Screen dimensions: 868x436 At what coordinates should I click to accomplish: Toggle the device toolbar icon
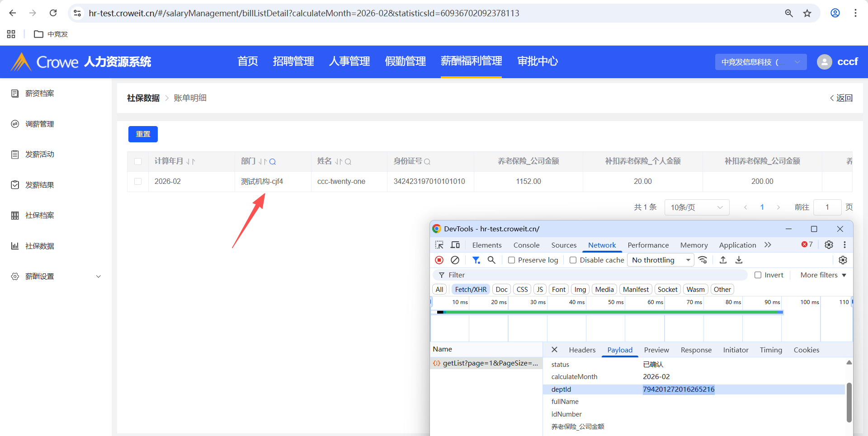pyautogui.click(x=455, y=245)
